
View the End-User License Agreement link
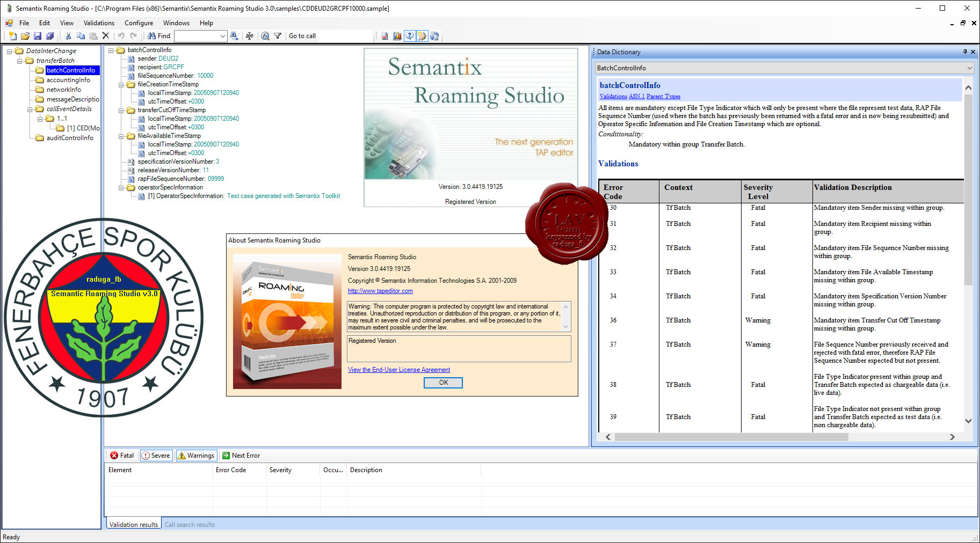click(399, 370)
